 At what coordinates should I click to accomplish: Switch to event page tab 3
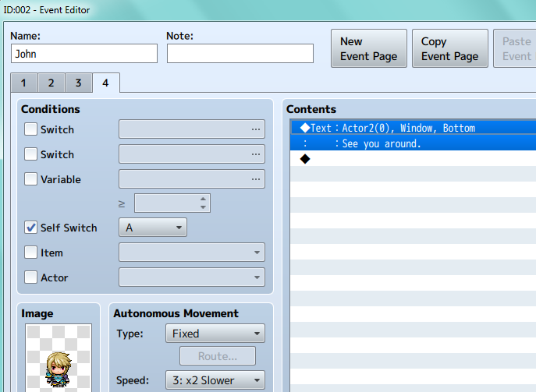[x=79, y=83]
